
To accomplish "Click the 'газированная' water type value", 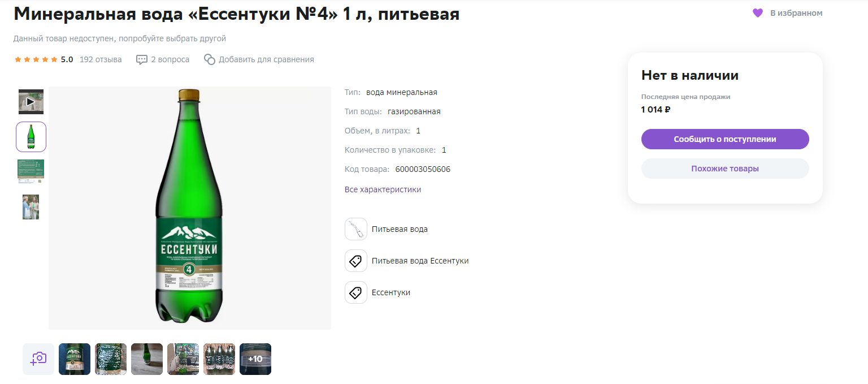I will [x=414, y=111].
